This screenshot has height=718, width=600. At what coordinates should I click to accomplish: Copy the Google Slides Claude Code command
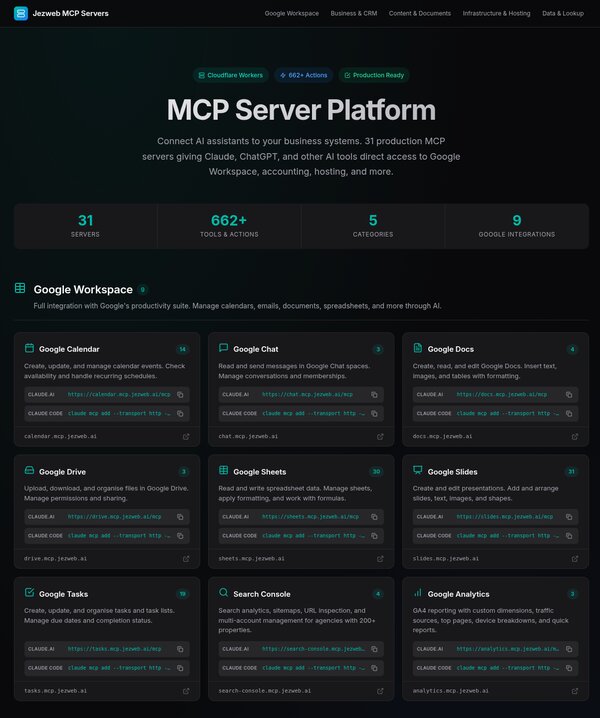point(569,535)
